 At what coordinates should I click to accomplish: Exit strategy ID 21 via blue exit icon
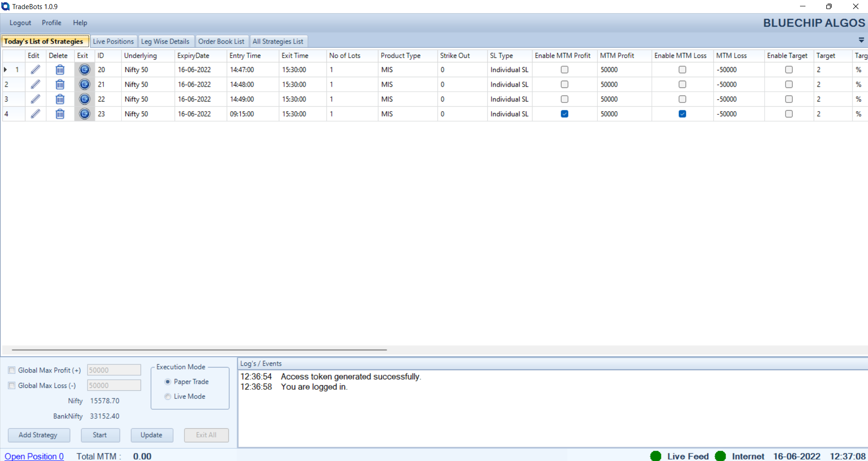point(84,84)
